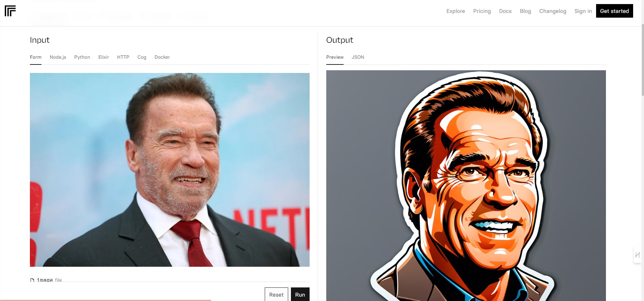Click the input photo preview

tap(170, 170)
